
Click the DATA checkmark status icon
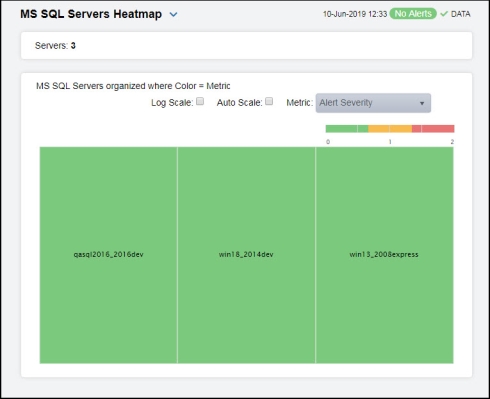(444, 14)
